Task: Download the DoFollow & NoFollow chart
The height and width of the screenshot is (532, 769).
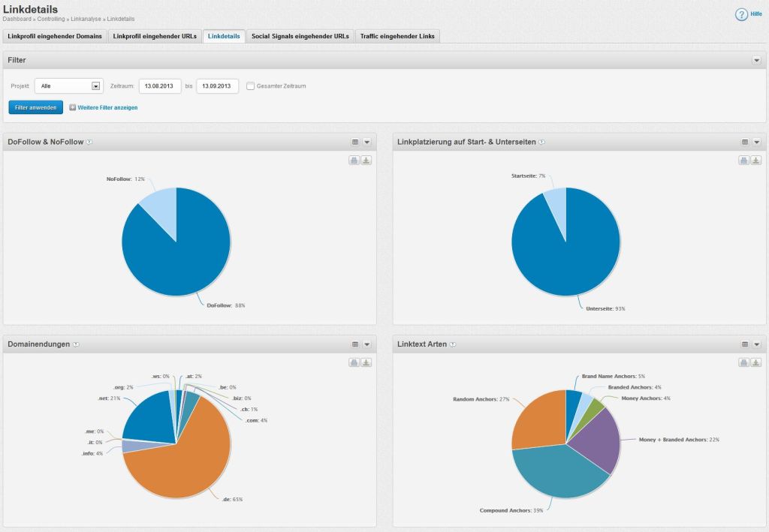Action: [x=366, y=160]
